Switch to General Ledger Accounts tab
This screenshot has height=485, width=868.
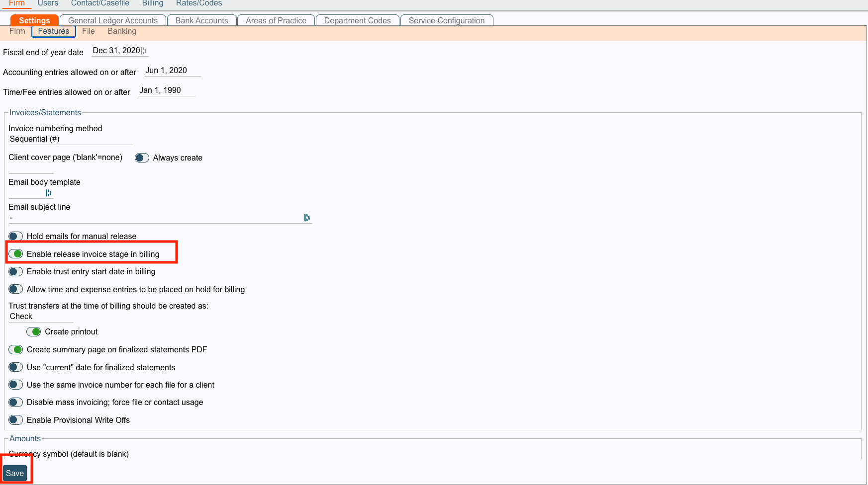tap(113, 20)
